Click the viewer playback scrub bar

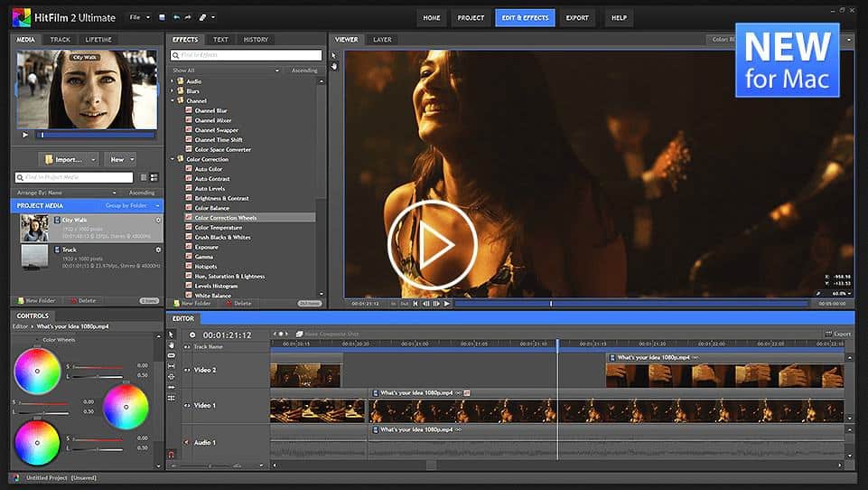[631, 303]
